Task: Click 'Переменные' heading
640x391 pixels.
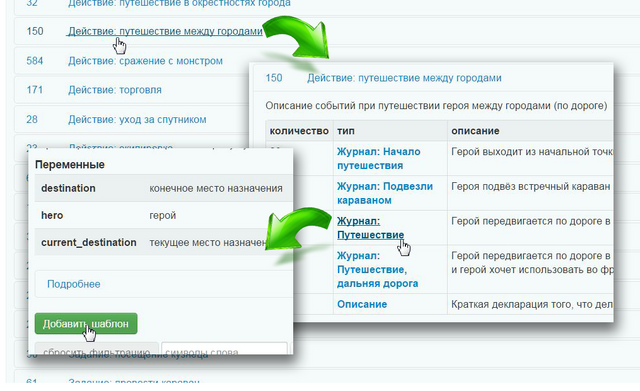Action: 70,164
